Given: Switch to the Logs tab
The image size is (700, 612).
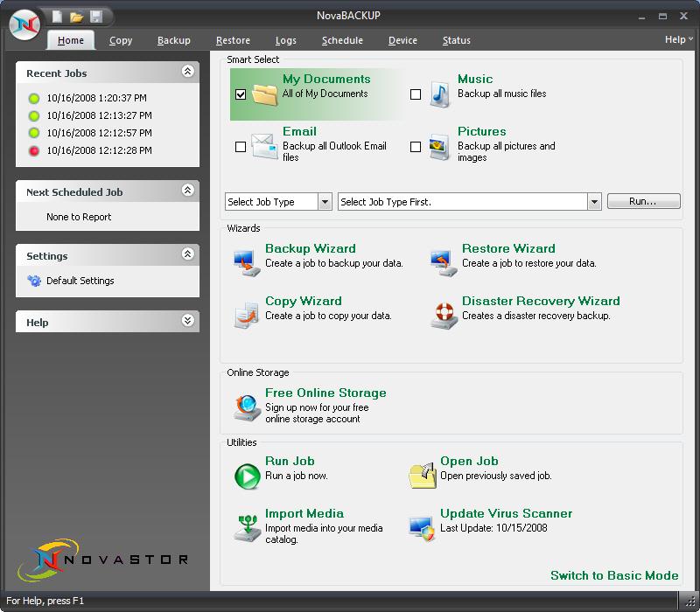Looking at the screenshot, I should pos(286,40).
